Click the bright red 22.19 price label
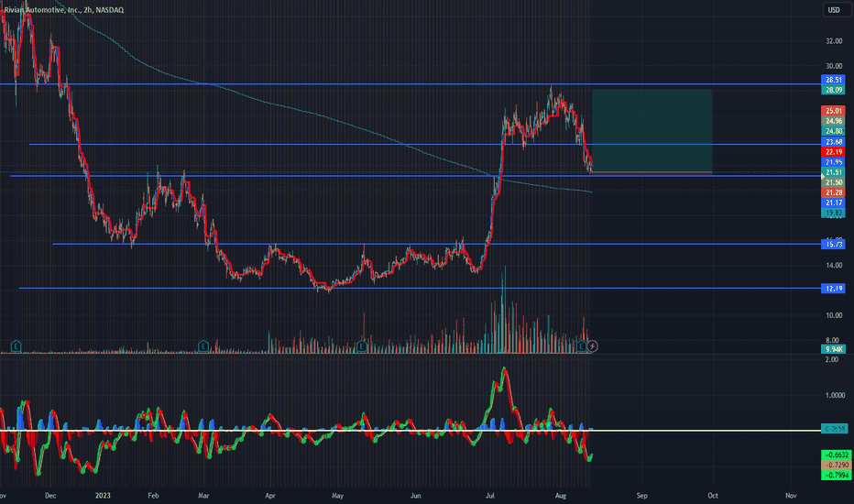 (x=833, y=152)
